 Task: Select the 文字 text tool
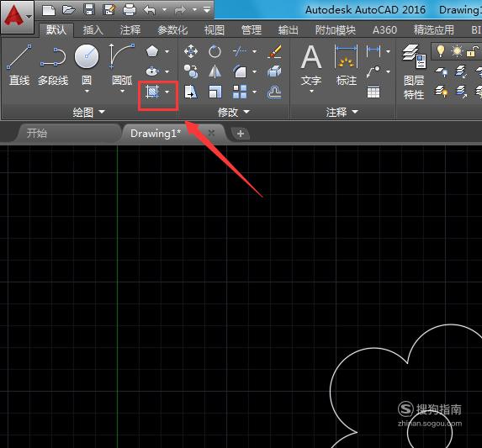(x=311, y=66)
